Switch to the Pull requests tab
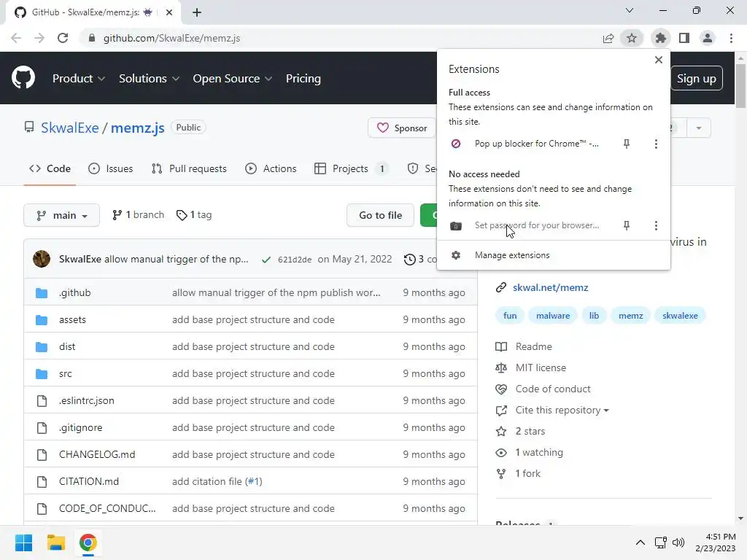 189,168
